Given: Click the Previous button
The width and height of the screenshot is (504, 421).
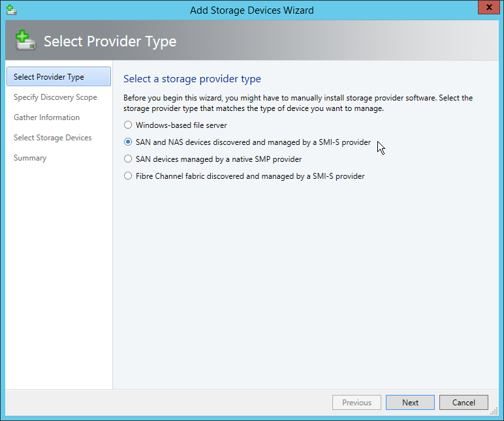Looking at the screenshot, I should point(356,402).
